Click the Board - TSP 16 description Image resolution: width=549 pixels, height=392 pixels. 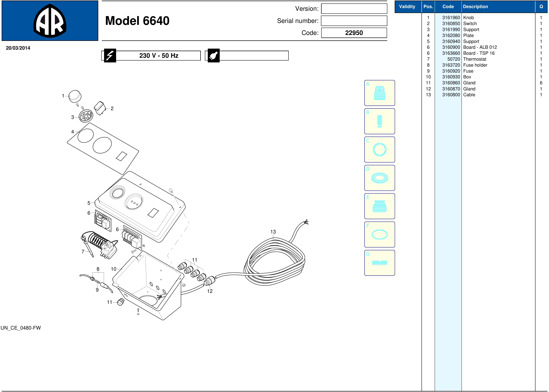pos(478,53)
